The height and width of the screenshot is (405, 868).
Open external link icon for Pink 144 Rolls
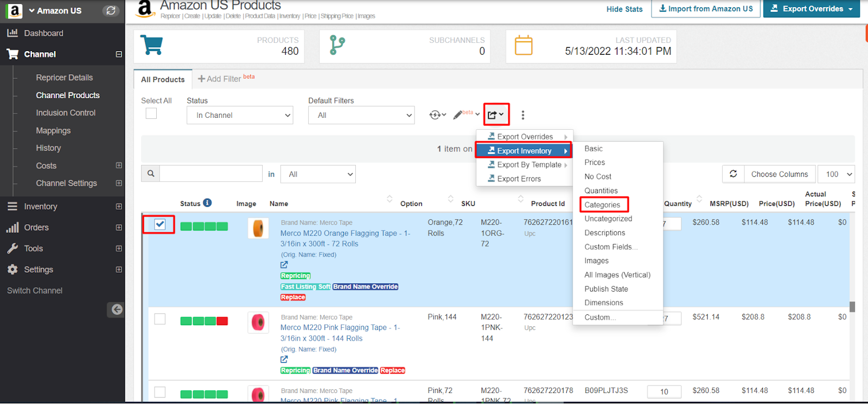(284, 359)
